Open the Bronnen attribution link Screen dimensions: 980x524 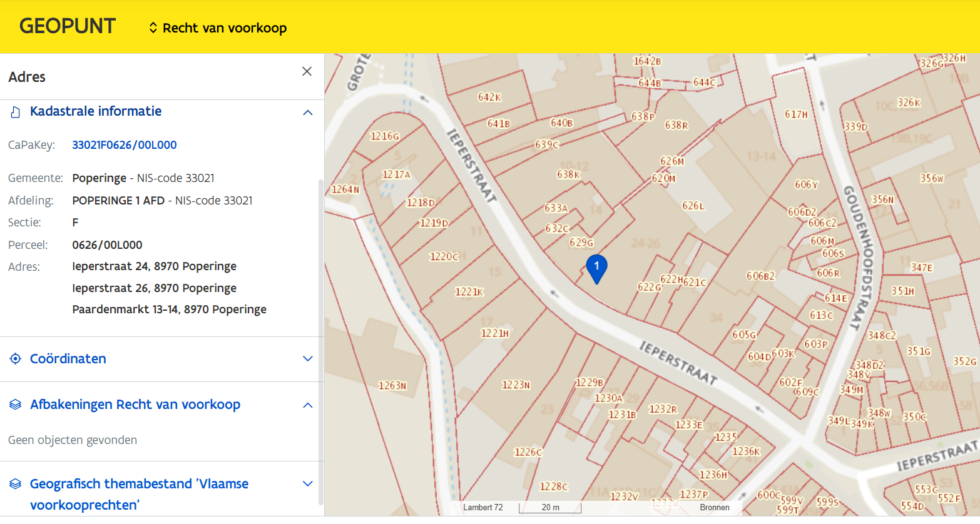click(714, 508)
